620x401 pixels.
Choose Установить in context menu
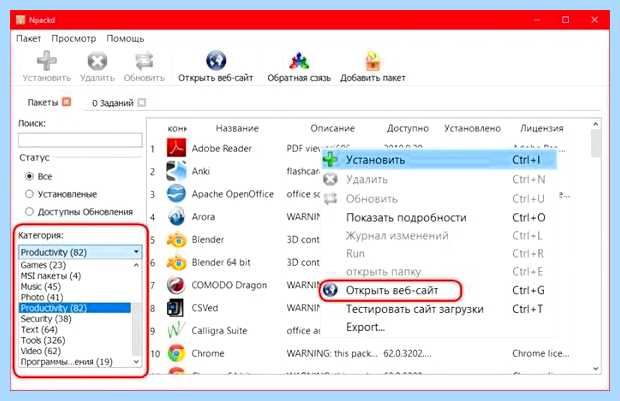[439, 160]
